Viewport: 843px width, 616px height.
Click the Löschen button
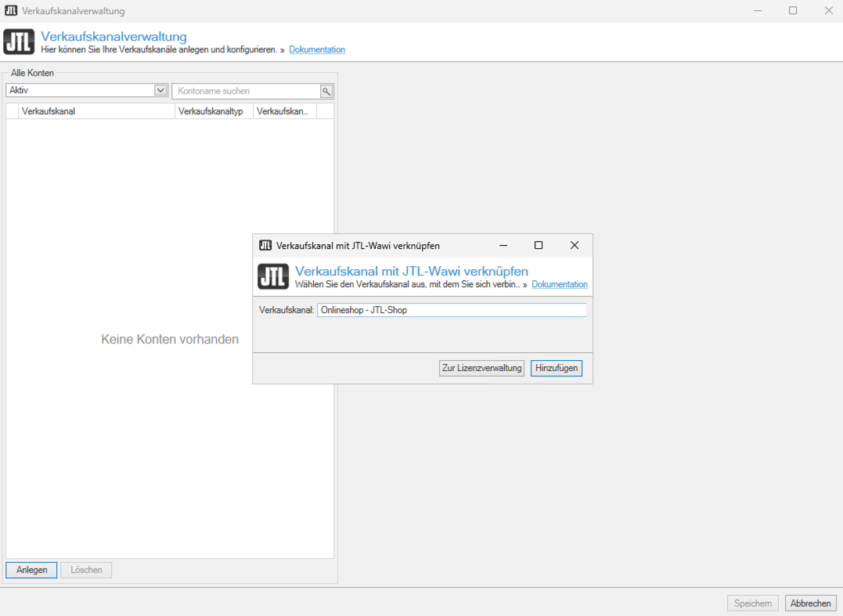(87, 570)
